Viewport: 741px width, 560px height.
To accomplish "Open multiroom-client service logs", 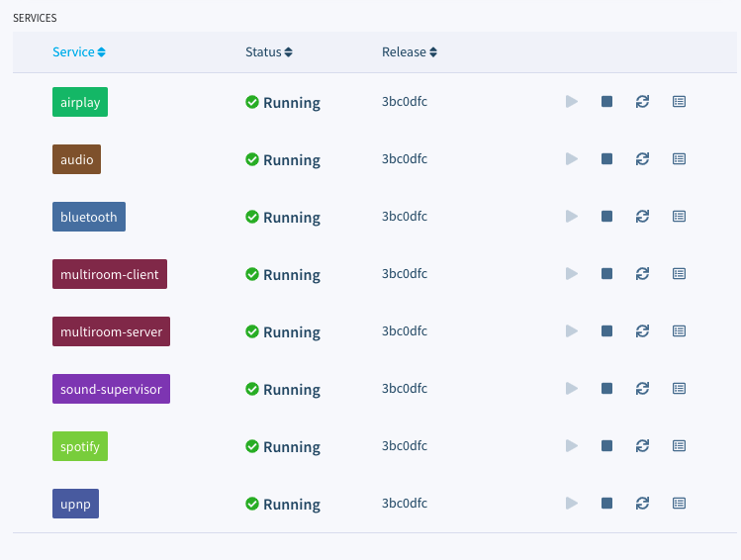I will (x=679, y=274).
